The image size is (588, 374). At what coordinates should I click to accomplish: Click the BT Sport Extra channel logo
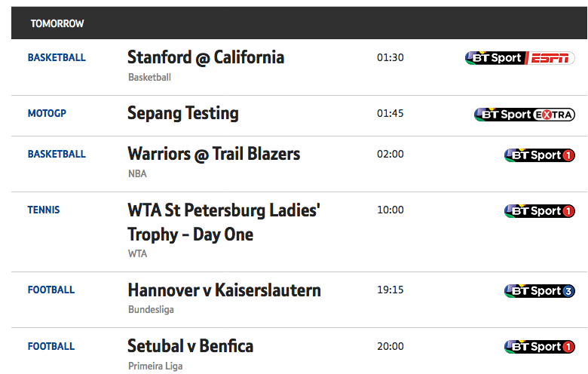tap(524, 115)
